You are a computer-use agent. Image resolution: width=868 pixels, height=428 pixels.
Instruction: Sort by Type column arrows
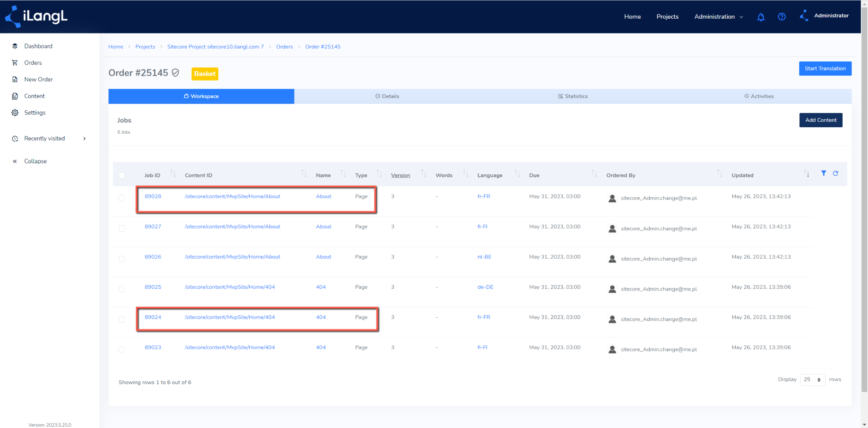(x=379, y=173)
